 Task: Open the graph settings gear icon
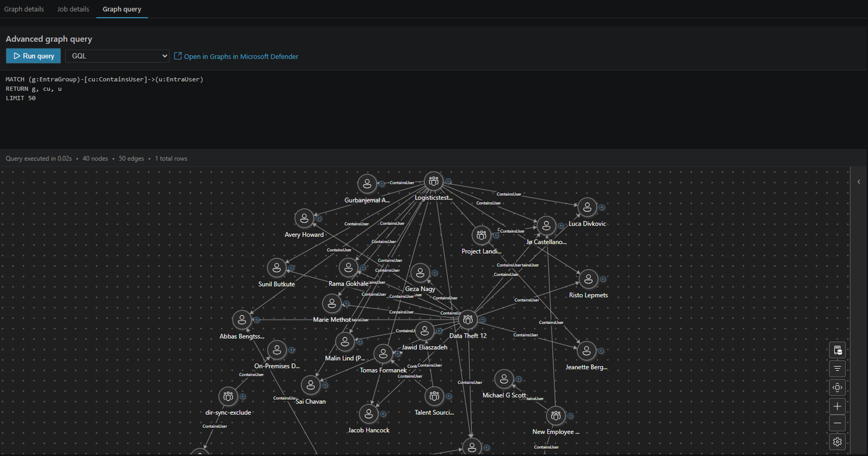pos(837,441)
